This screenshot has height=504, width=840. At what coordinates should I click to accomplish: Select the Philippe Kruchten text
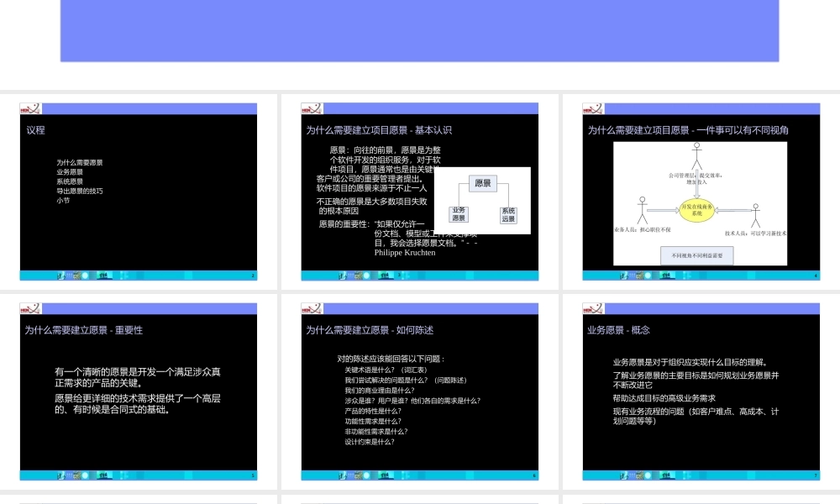tap(405, 252)
